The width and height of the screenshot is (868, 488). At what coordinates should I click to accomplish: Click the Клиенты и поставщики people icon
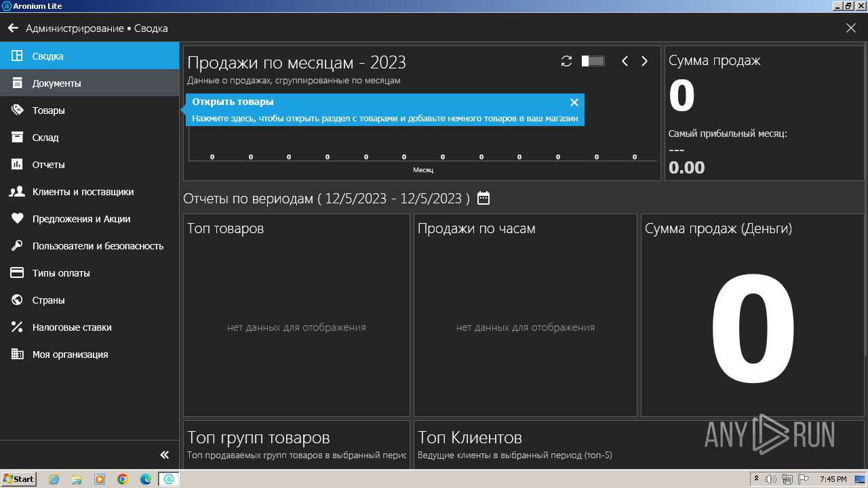(18, 192)
